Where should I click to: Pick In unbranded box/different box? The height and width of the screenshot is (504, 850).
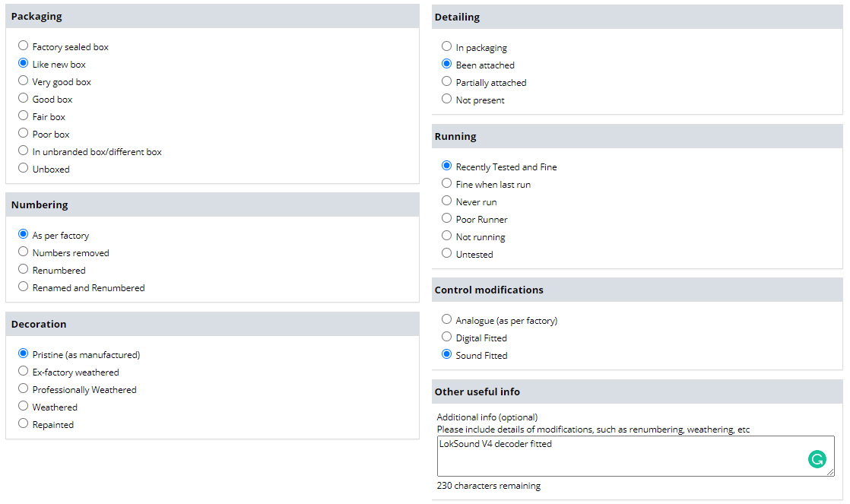click(24, 151)
